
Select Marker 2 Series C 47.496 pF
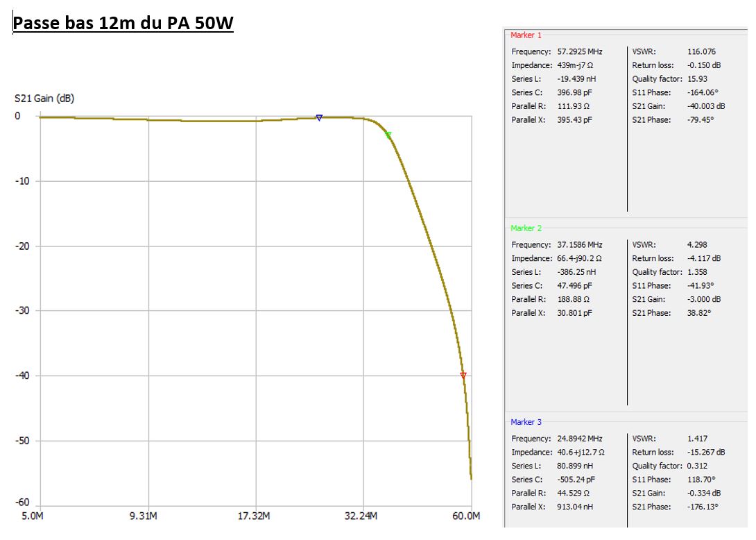click(575, 286)
